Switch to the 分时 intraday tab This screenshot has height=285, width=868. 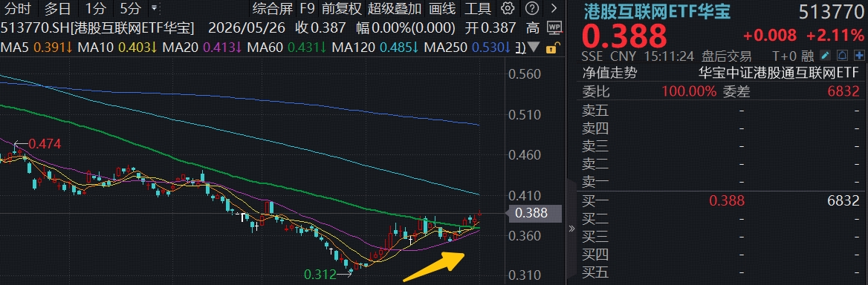[19, 8]
